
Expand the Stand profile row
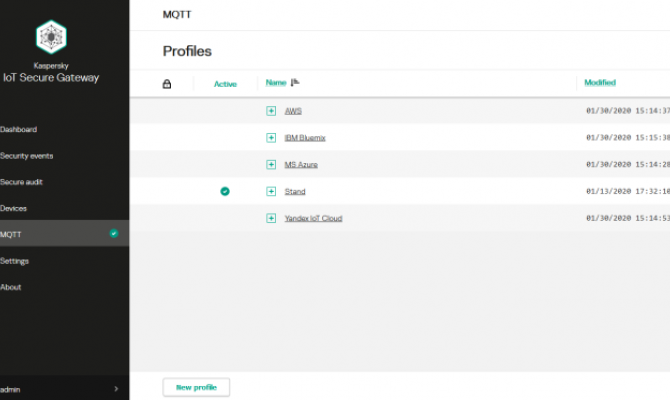(x=271, y=191)
